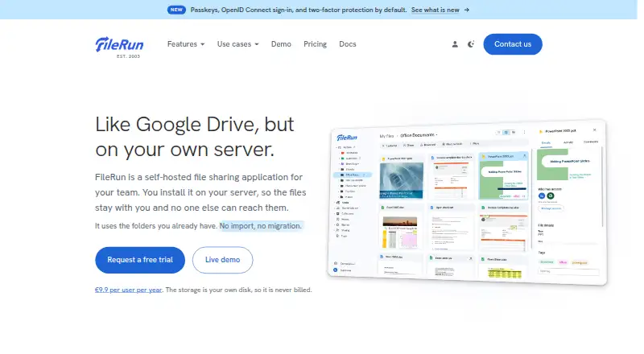The width and height of the screenshot is (644, 354).
Task: Click the arrow icon after See what is new
Action: coord(467,10)
